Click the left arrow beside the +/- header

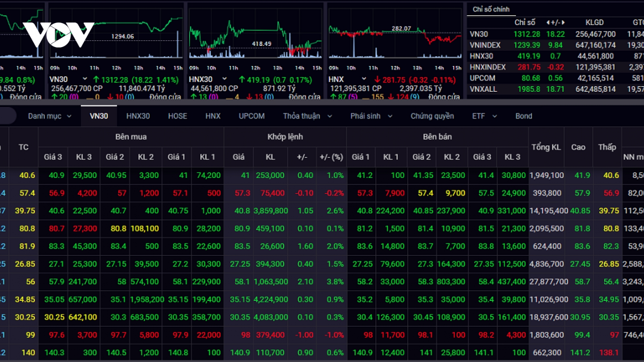point(548,23)
